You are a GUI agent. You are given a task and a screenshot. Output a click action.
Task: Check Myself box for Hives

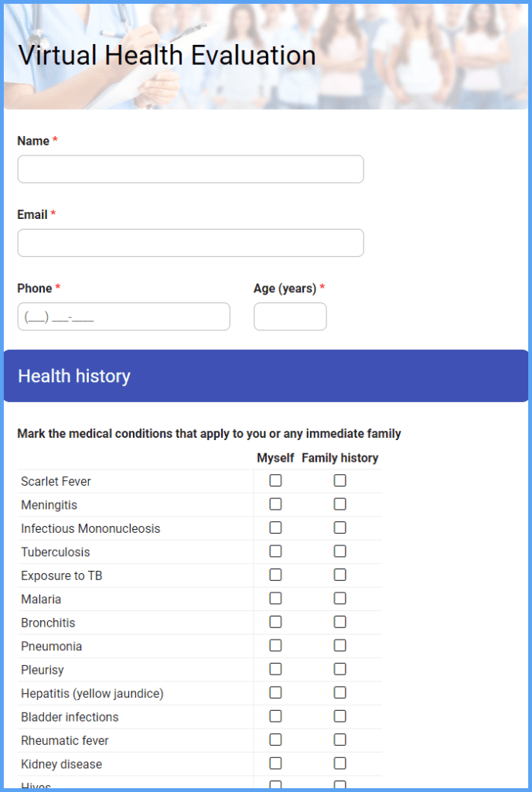[x=275, y=785]
